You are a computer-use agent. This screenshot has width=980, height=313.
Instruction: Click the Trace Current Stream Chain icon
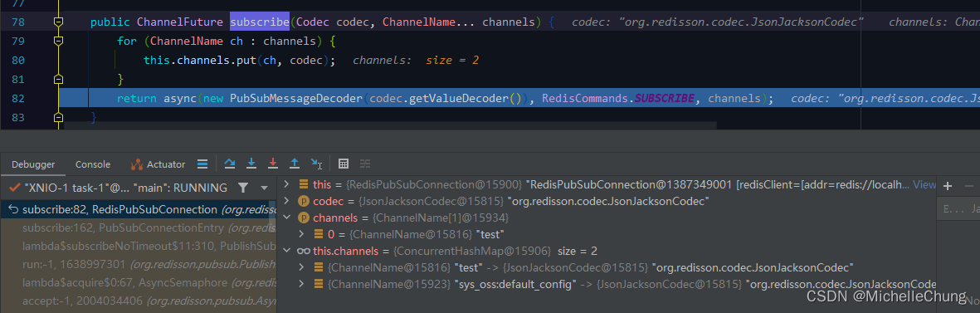click(365, 164)
